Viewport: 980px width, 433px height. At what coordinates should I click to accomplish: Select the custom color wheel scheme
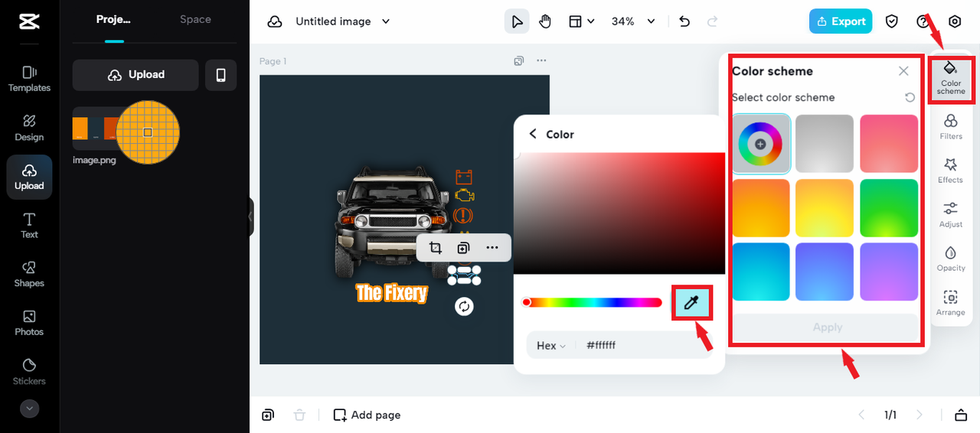[x=761, y=144]
